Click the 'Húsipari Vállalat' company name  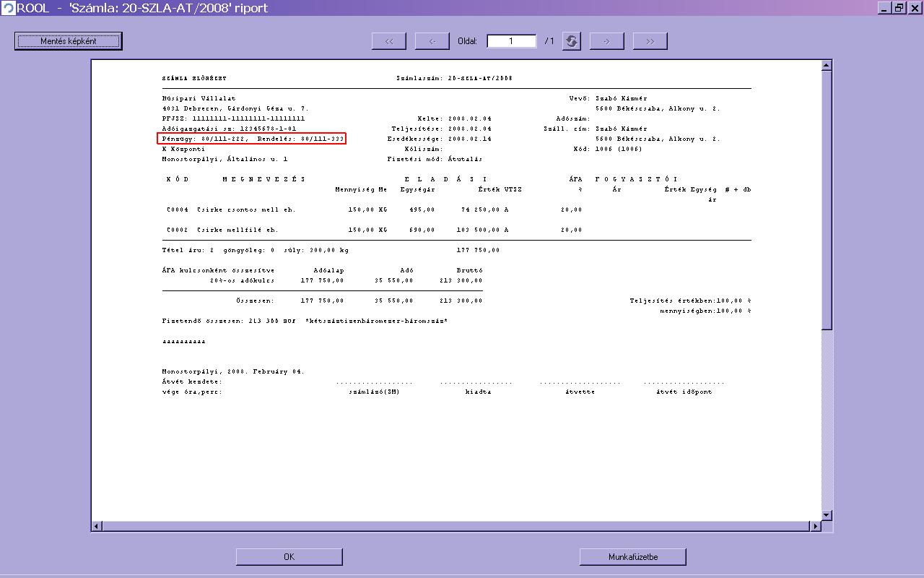click(199, 98)
